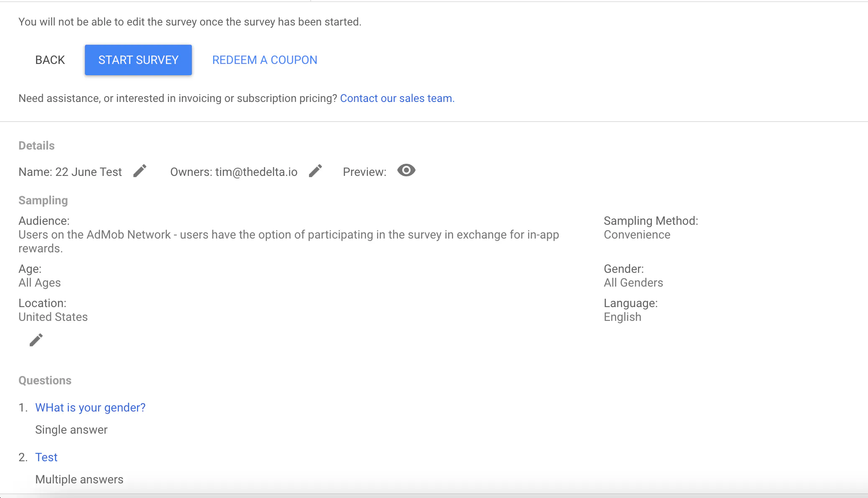
Task: Click 'Multiple answers' under question two
Action: (79, 479)
